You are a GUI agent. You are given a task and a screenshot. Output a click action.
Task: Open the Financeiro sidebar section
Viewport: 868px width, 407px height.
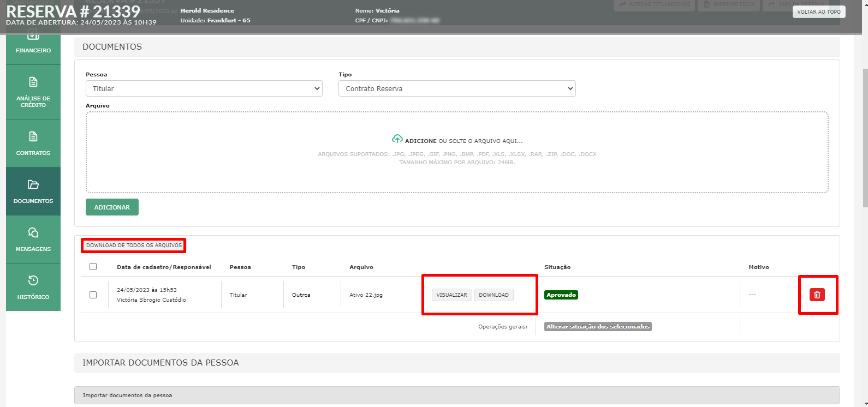(x=33, y=50)
